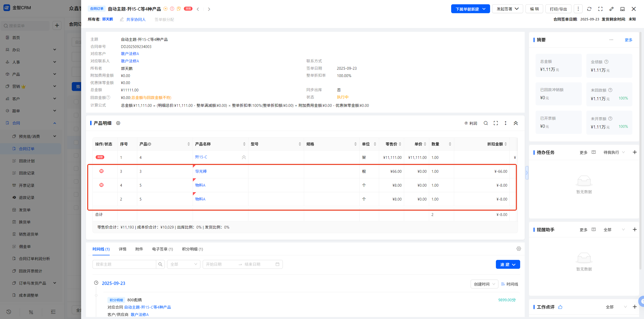Toggle the profit radio option

tap(471, 123)
